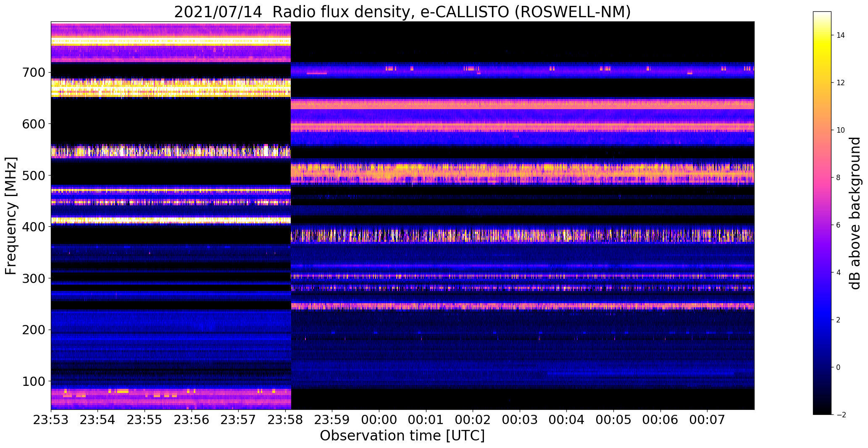
Task: Click the 23:53 time tick label
Action: click(x=51, y=419)
